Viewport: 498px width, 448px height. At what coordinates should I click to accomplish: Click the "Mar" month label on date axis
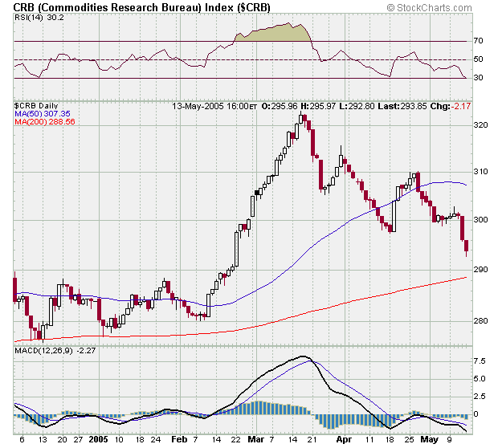(x=255, y=439)
